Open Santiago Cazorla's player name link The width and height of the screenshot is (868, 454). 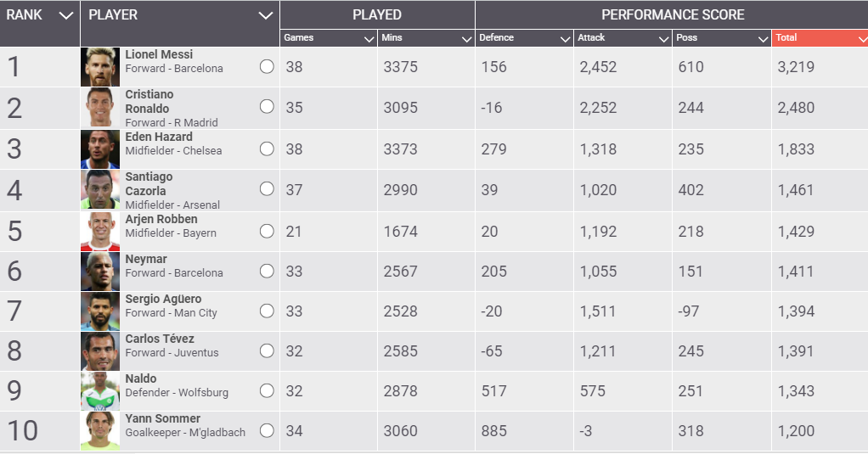[x=149, y=184]
